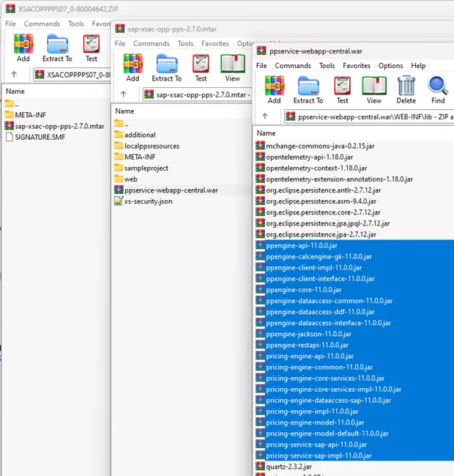The image size is (454, 476).
Task: Open Favorites menu in sap-xsac-opp-pps-2.7.0.mtar window
Action: (x=215, y=43)
